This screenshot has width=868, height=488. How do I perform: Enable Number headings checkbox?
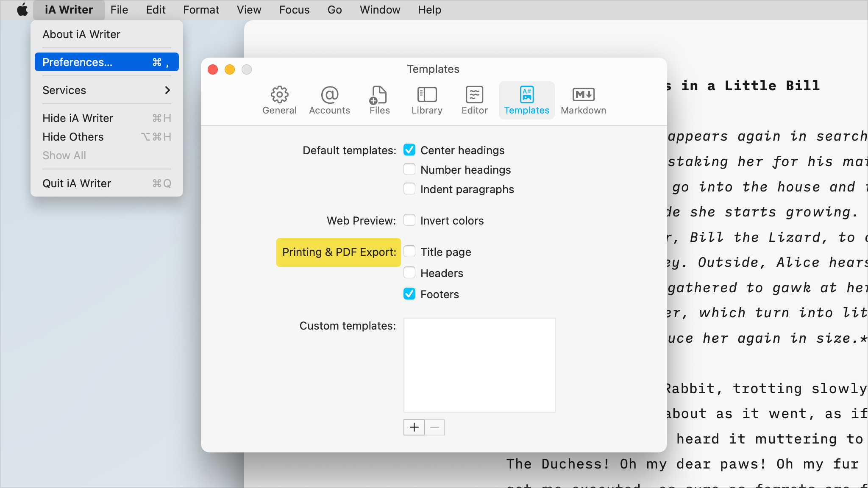(x=409, y=169)
